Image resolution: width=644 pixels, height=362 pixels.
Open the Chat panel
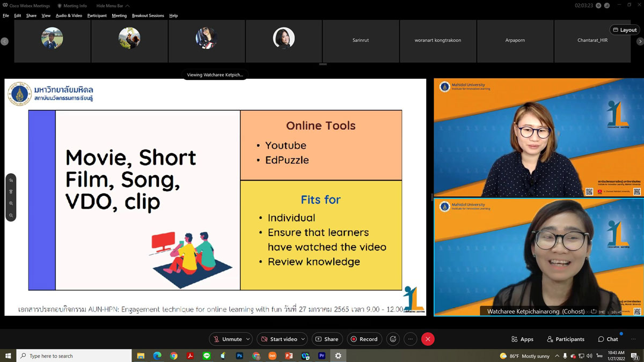click(608, 339)
